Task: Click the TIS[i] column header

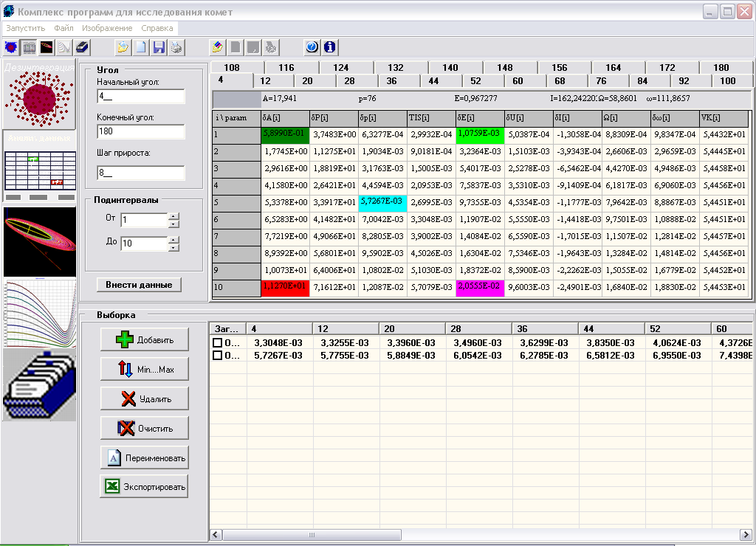Action: (x=431, y=117)
